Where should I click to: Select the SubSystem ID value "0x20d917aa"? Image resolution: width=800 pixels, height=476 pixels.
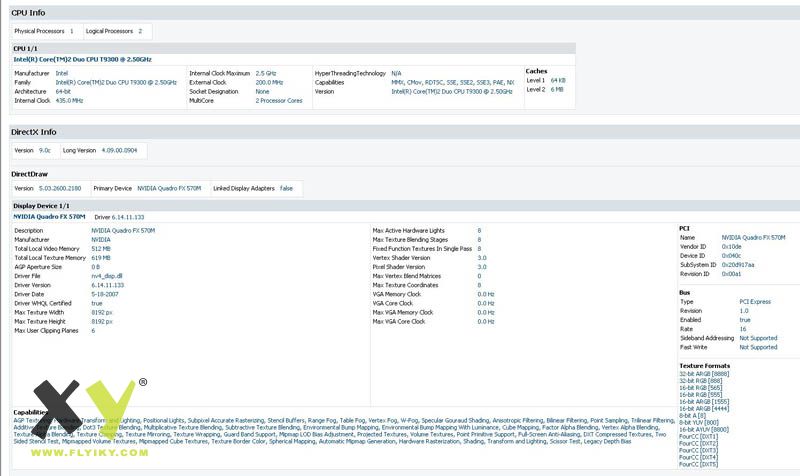738,265
